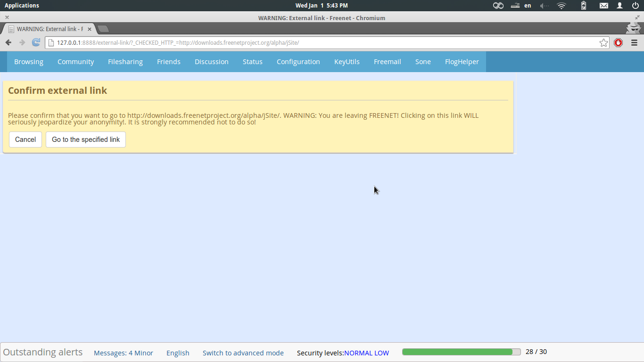Viewport: 644px width, 362px height.
Task: Open the red stop-hand extension icon
Action: click(619, 43)
